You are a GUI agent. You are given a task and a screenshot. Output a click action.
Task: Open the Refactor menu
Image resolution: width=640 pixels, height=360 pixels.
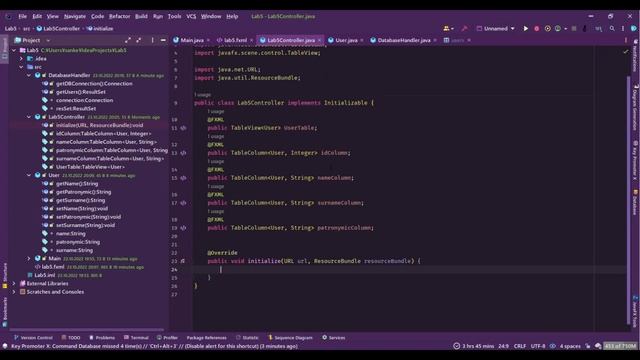point(119,16)
